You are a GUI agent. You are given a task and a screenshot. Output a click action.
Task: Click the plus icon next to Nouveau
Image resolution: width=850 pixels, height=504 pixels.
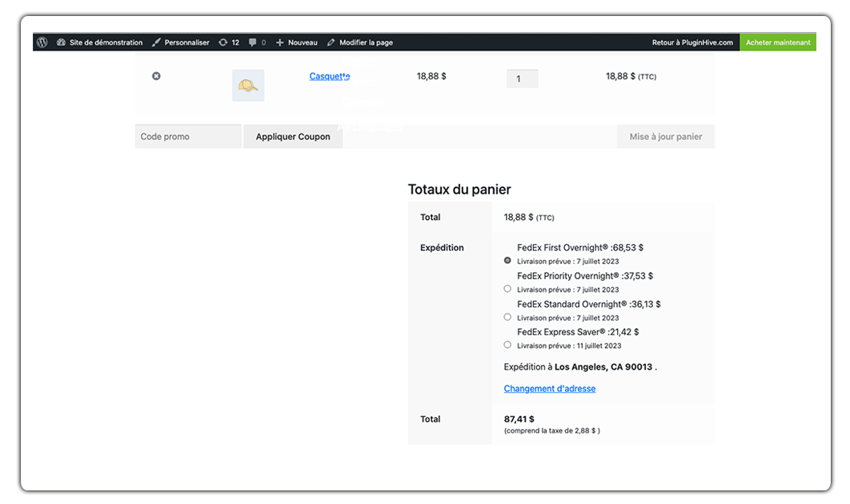[x=279, y=42]
